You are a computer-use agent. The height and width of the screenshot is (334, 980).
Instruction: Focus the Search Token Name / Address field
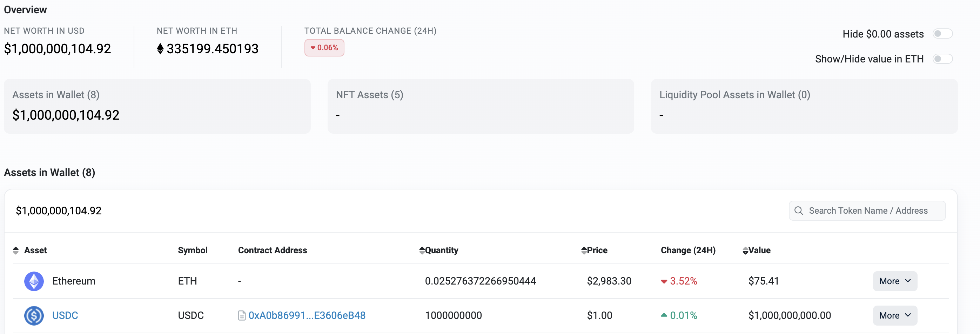pyautogui.click(x=867, y=211)
